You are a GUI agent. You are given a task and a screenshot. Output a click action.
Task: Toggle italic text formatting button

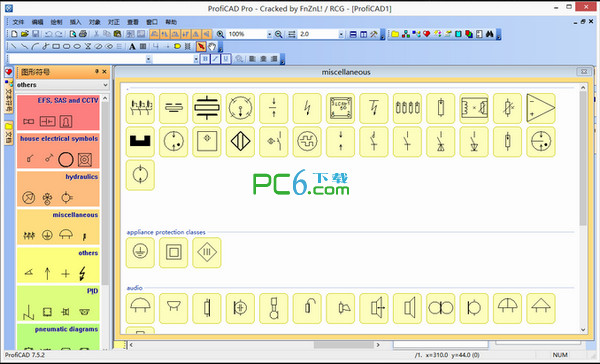(x=215, y=59)
